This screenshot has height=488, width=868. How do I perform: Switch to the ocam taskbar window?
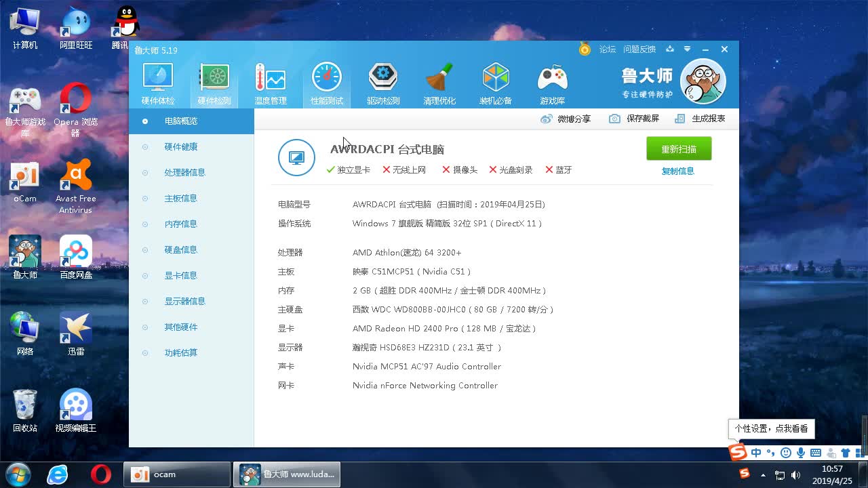point(177,474)
